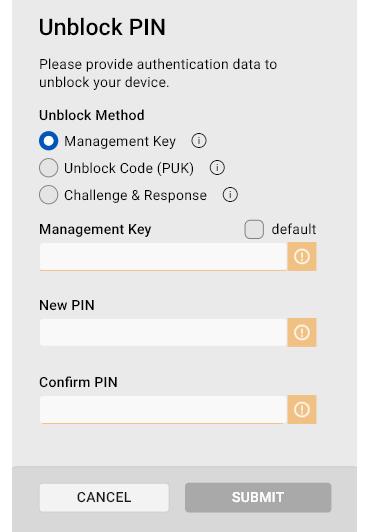Viewport: 368px width, 532px height.
Task: Select the Management Key radio button
Action: [x=49, y=141]
